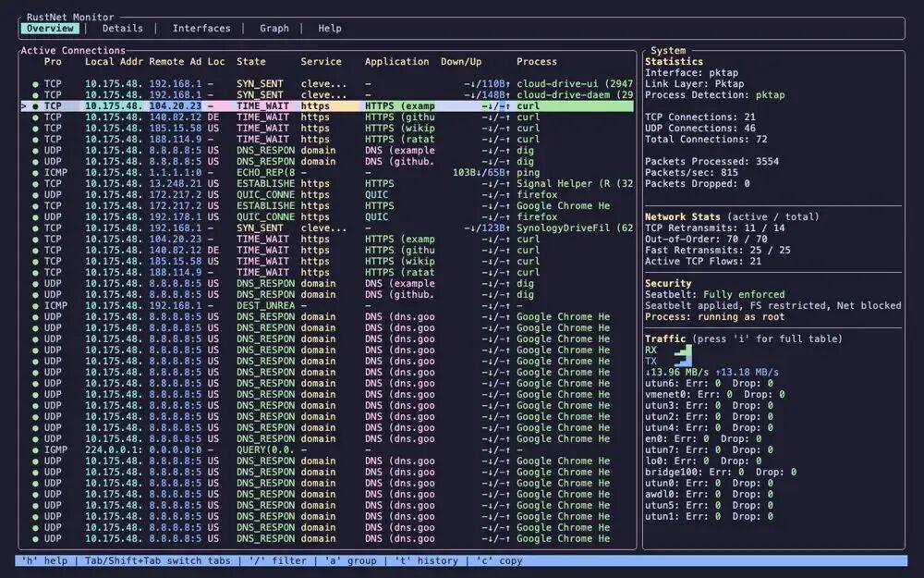Click 'Packets Processed: 3554' statistic
Screen dimensions: 924x578
(x=711, y=162)
